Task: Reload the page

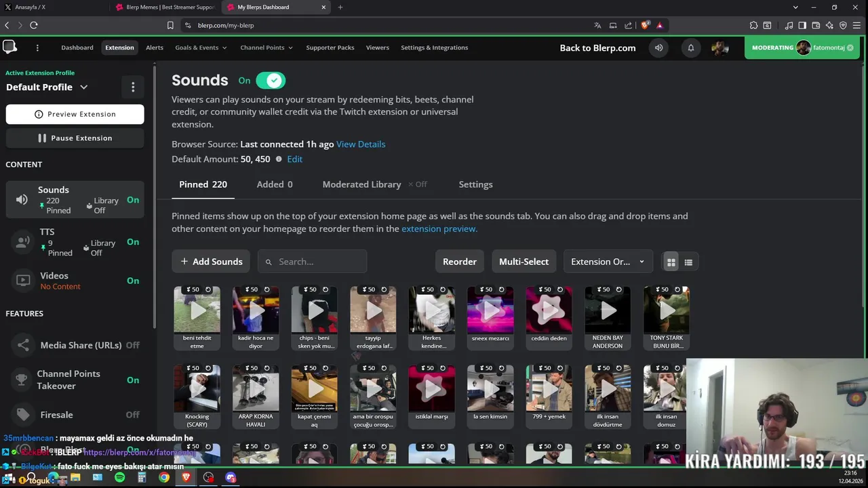Action: click(33, 25)
